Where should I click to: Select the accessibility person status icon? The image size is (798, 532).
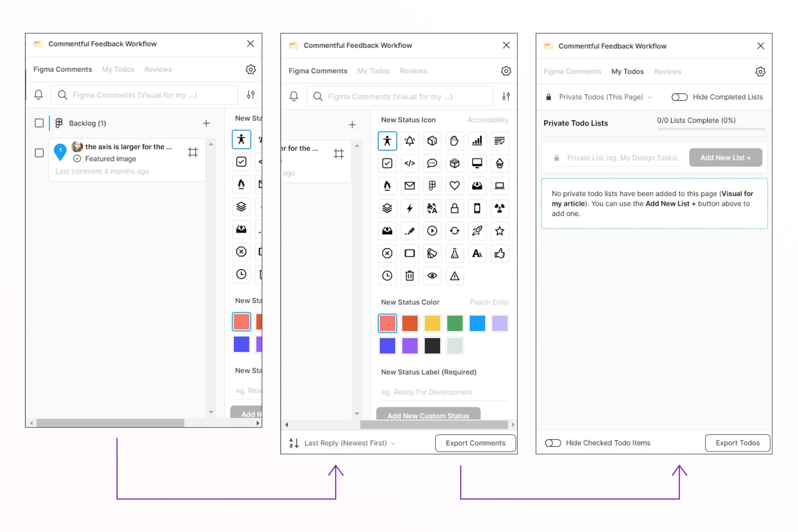click(x=387, y=141)
